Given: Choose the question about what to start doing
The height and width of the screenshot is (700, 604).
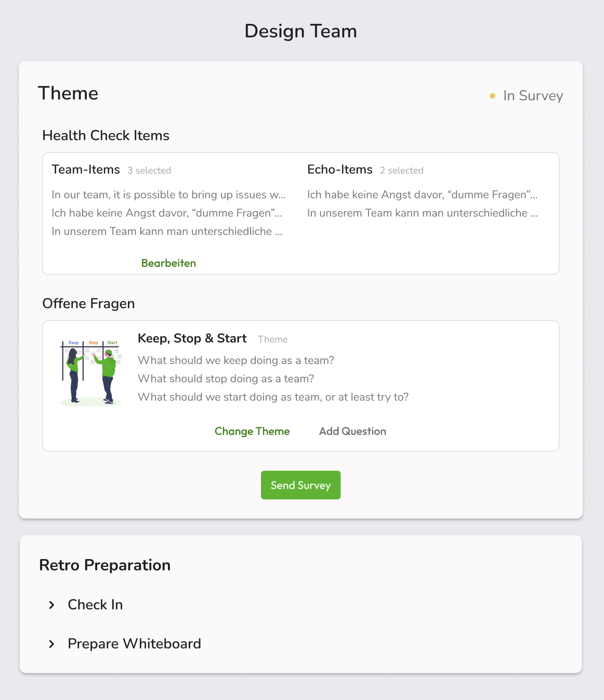Looking at the screenshot, I should tap(273, 397).
